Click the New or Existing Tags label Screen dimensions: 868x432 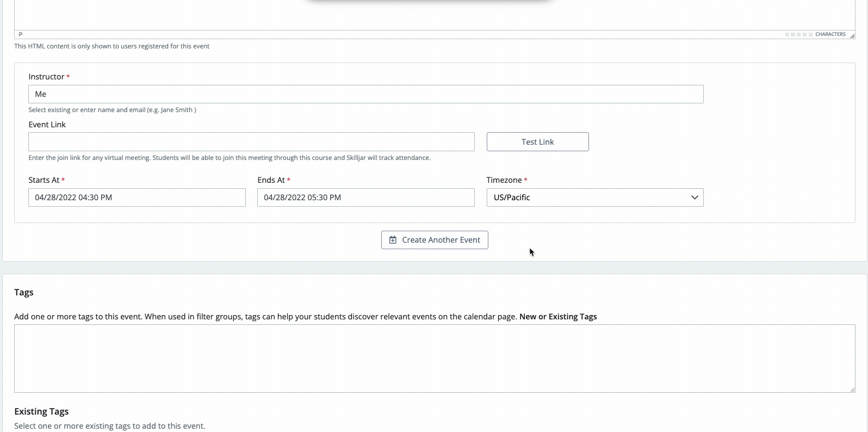(557, 317)
